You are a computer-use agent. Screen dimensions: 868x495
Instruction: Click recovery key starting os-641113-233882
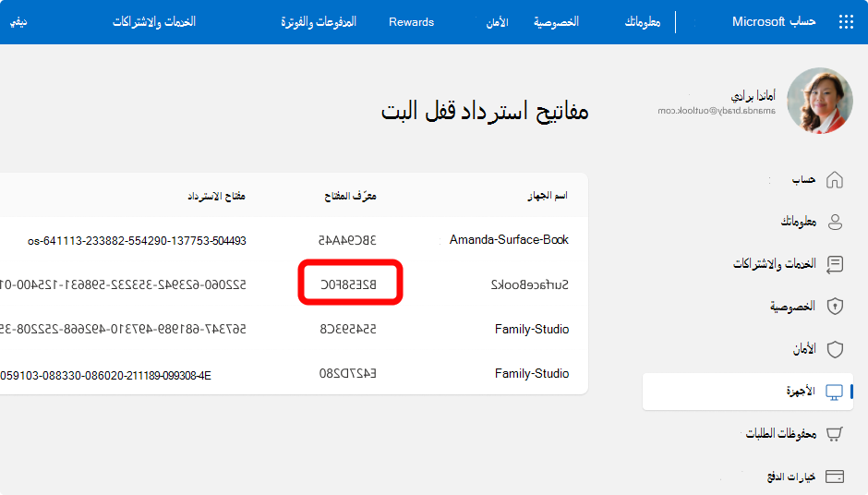click(x=137, y=240)
